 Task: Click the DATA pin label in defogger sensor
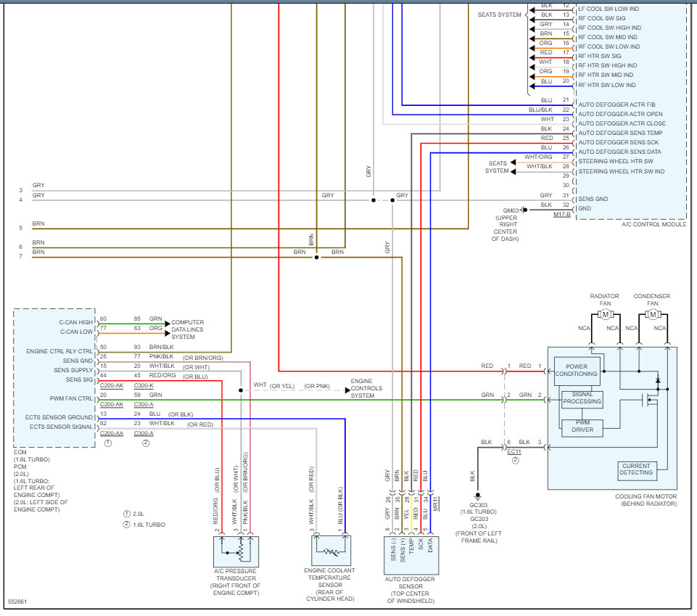430,546
